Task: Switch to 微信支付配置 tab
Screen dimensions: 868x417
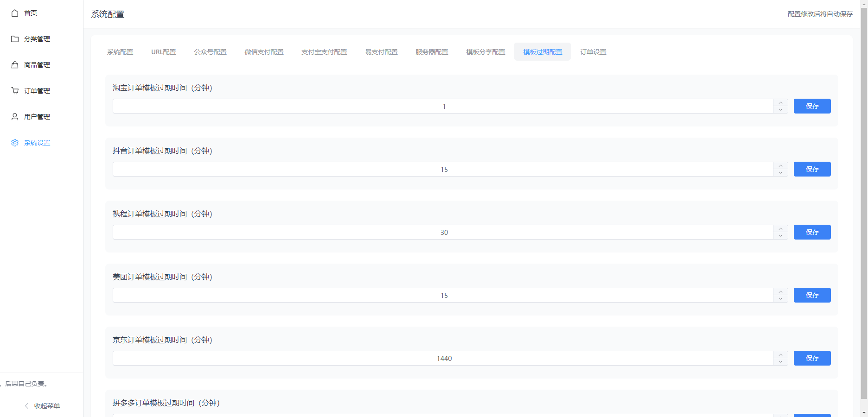Action: pos(264,52)
